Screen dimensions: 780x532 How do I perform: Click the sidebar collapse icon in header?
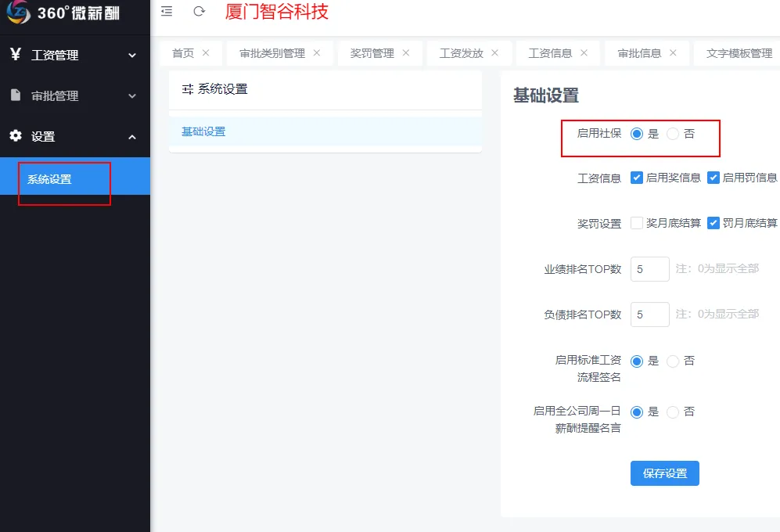coord(166,11)
